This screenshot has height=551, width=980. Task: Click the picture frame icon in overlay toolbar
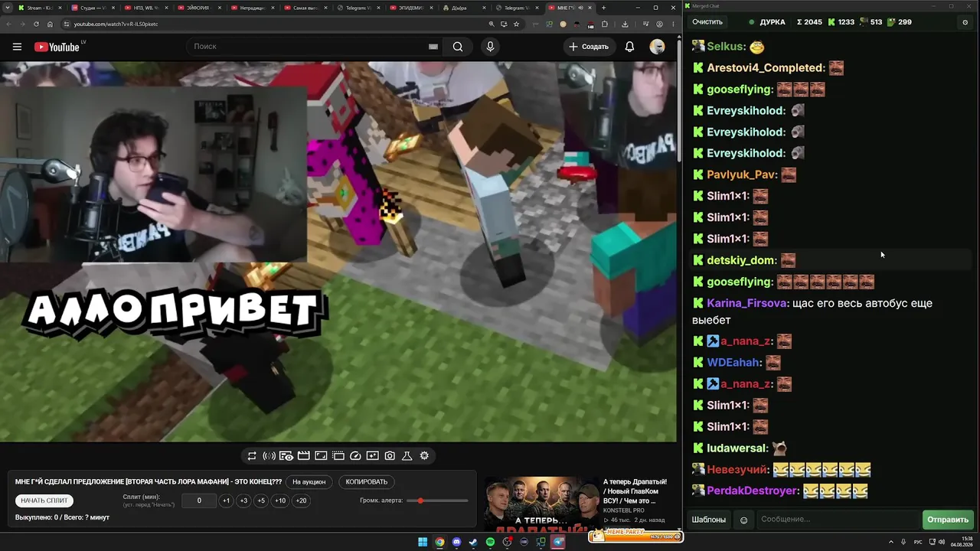(x=321, y=456)
